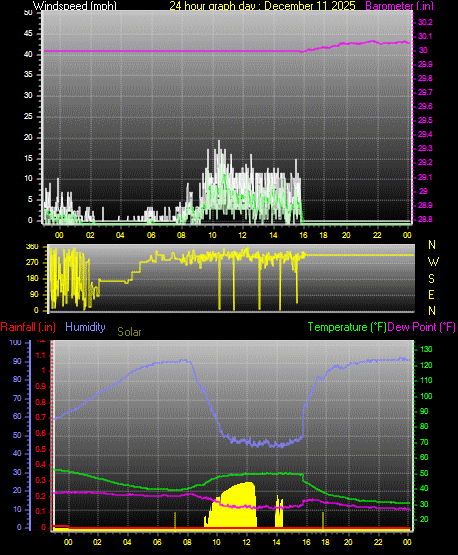Click the "24 hour graph day : December 11 2025" heading
This screenshot has width=458, height=555.
click(262, 6)
